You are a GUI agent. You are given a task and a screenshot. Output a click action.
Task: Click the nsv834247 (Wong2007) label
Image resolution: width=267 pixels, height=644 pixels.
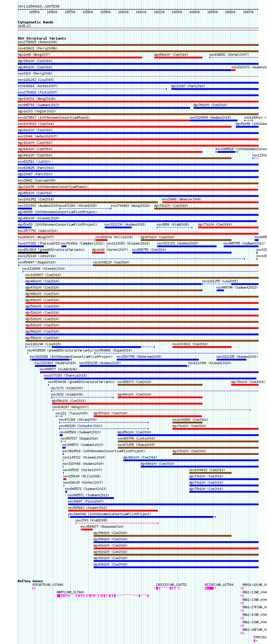70,407
